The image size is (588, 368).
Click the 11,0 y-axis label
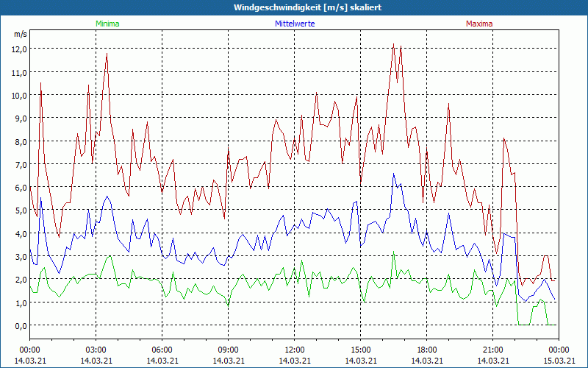click(21, 72)
